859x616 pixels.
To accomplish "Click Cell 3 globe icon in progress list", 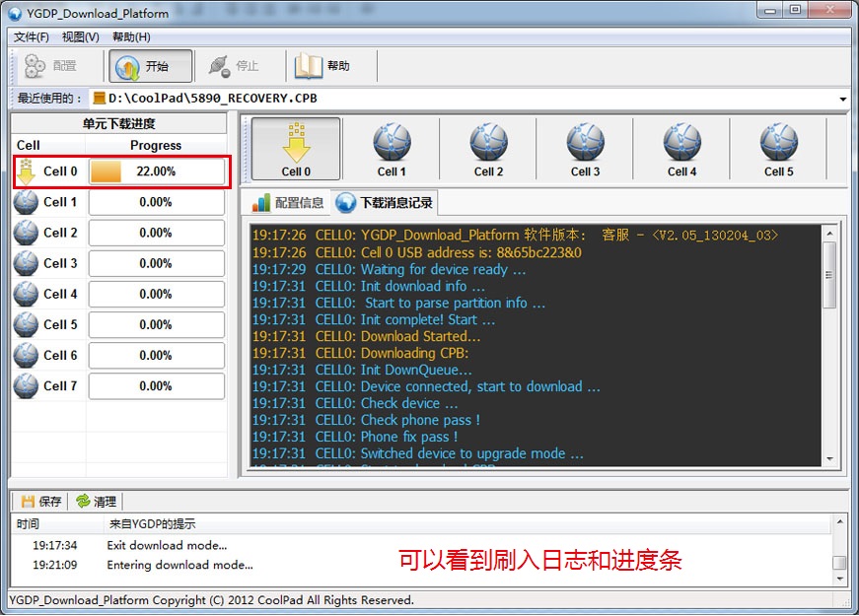I will pos(26,264).
